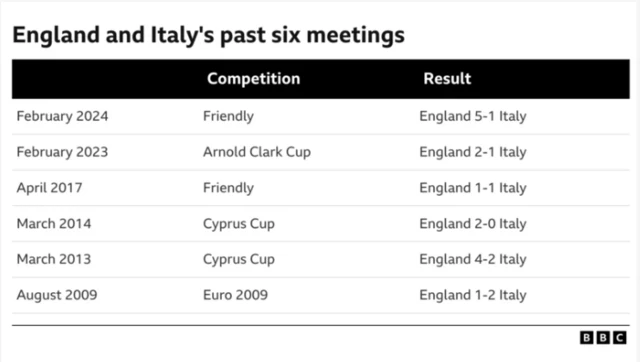Click the England 5-1 Italy result

(473, 116)
